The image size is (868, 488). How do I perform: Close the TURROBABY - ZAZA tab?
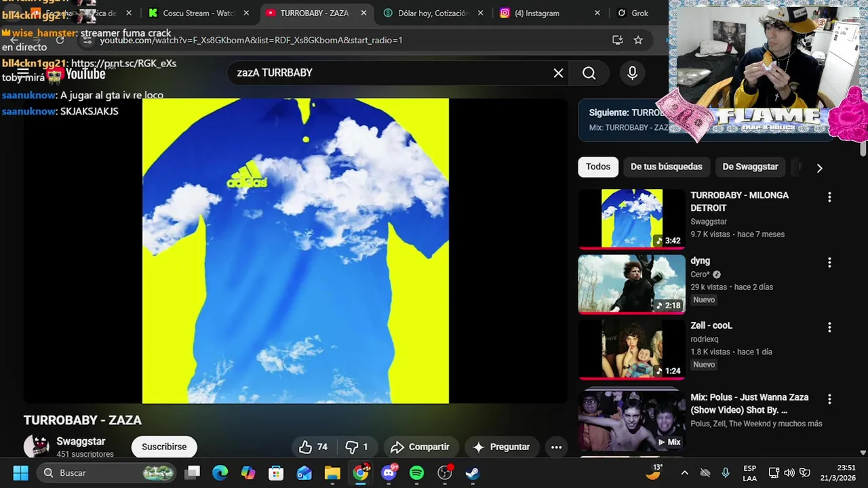point(364,13)
